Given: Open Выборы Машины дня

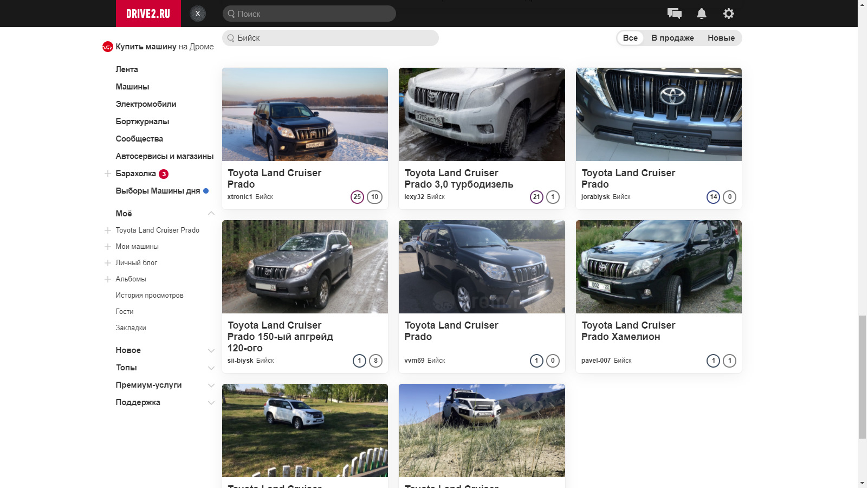Looking at the screenshot, I should [x=158, y=191].
